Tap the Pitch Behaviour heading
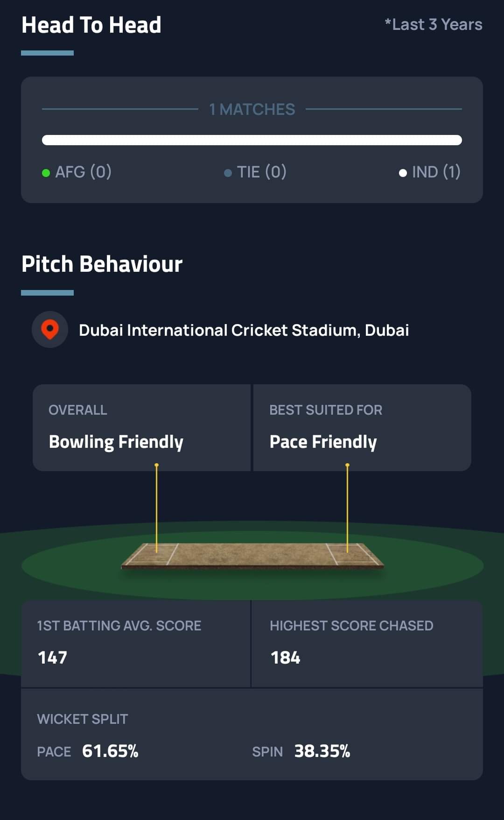Image resolution: width=504 pixels, height=820 pixels. tap(102, 264)
